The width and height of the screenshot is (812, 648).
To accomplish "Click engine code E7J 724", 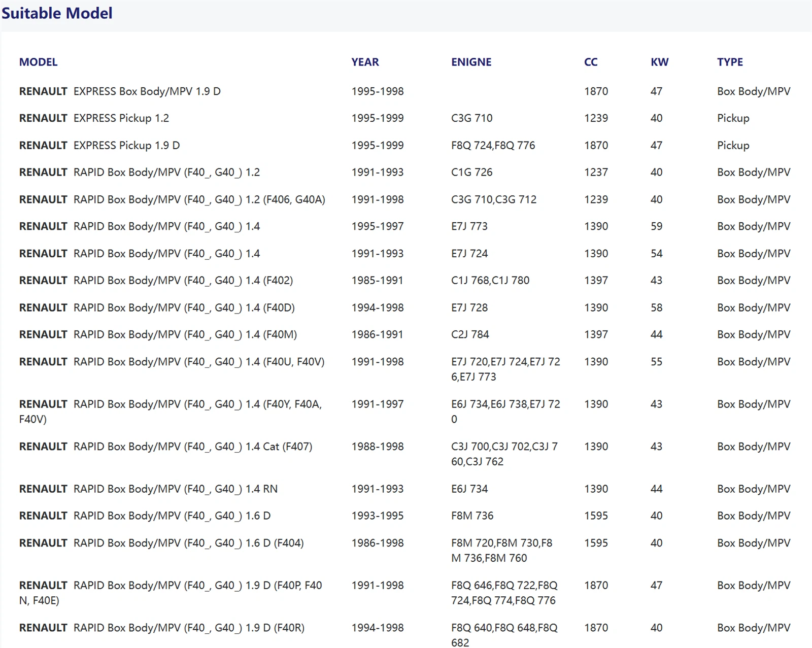I will point(469,254).
